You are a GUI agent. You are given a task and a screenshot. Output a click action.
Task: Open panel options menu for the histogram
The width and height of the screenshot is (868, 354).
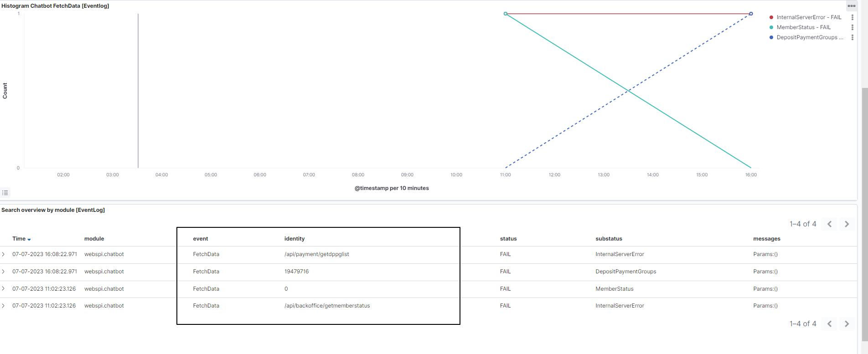tap(851, 6)
